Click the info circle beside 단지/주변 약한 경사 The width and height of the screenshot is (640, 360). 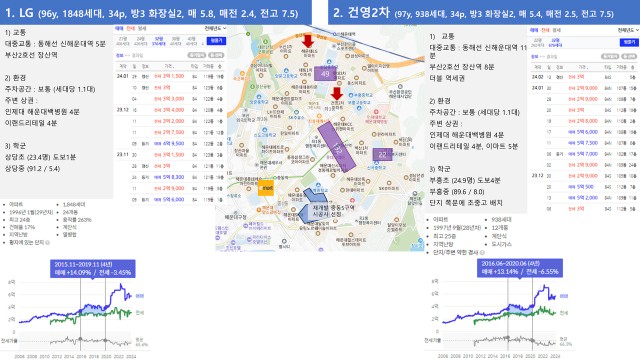click(482, 253)
